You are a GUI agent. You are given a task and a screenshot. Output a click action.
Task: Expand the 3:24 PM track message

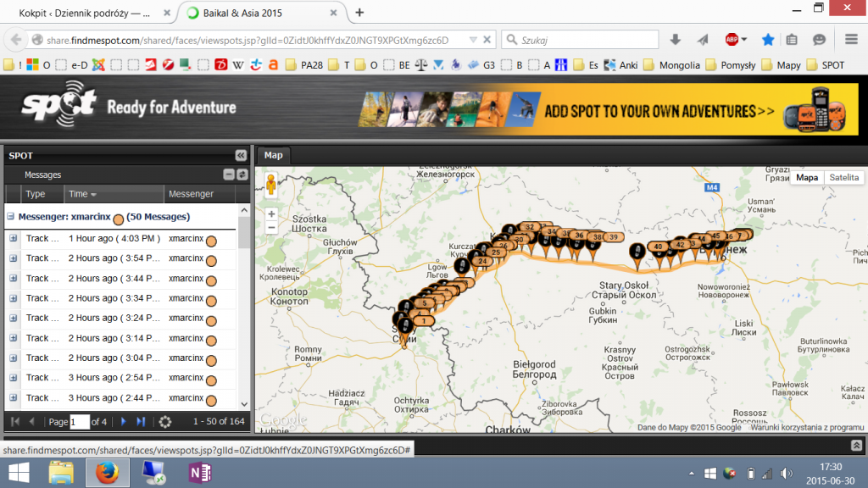pyautogui.click(x=14, y=319)
